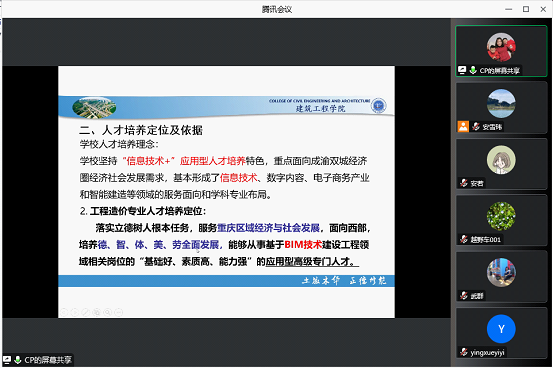Viewport: 553px width, 368px height.
Task: Maximize the 腾讯会议 window
Action: tap(526, 9)
